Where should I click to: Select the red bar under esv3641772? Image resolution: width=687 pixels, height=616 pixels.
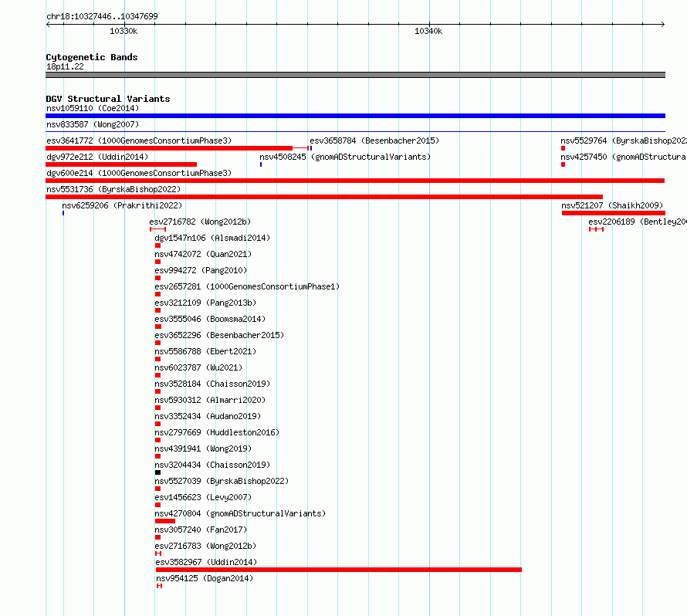click(169, 148)
